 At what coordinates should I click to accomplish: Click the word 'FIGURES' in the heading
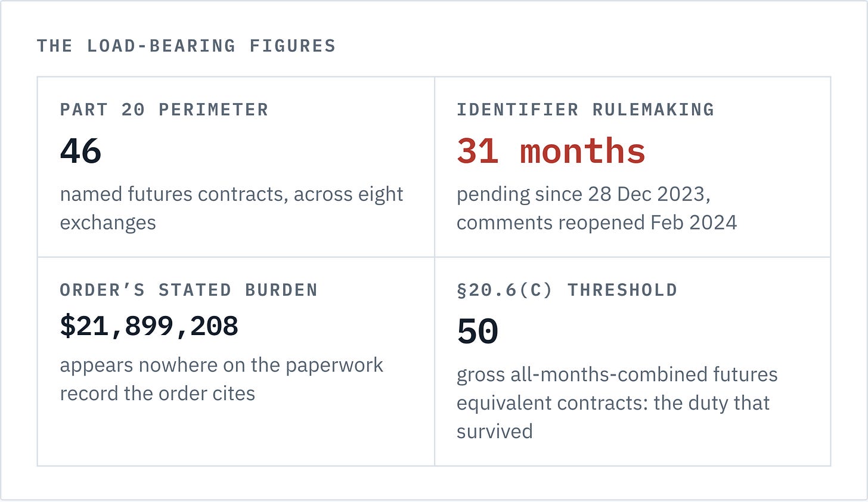[x=293, y=46]
